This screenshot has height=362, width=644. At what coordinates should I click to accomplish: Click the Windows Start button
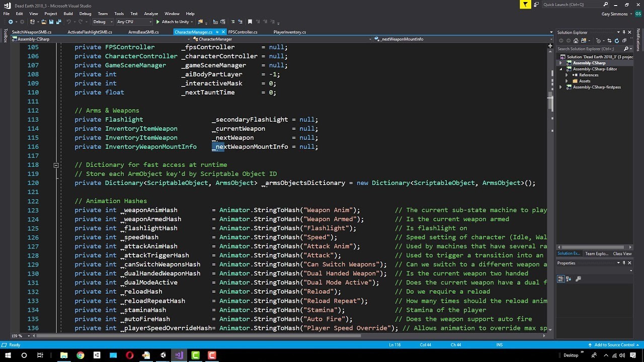(7, 355)
